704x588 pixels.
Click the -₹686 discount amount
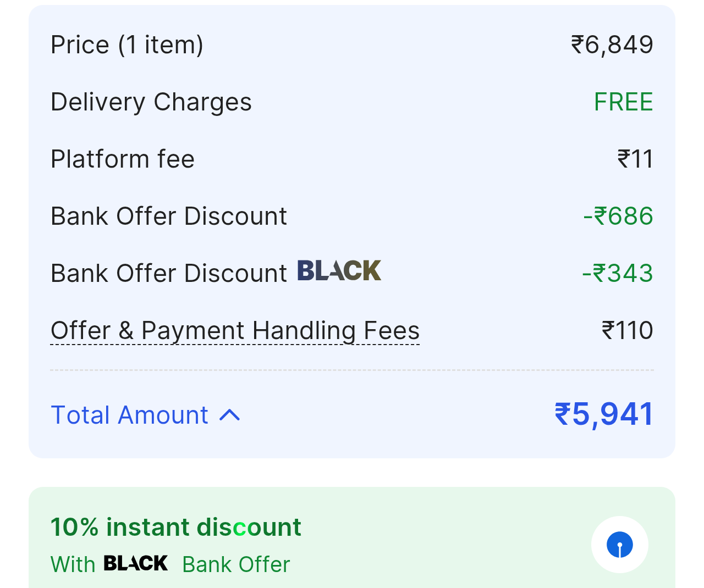617,216
